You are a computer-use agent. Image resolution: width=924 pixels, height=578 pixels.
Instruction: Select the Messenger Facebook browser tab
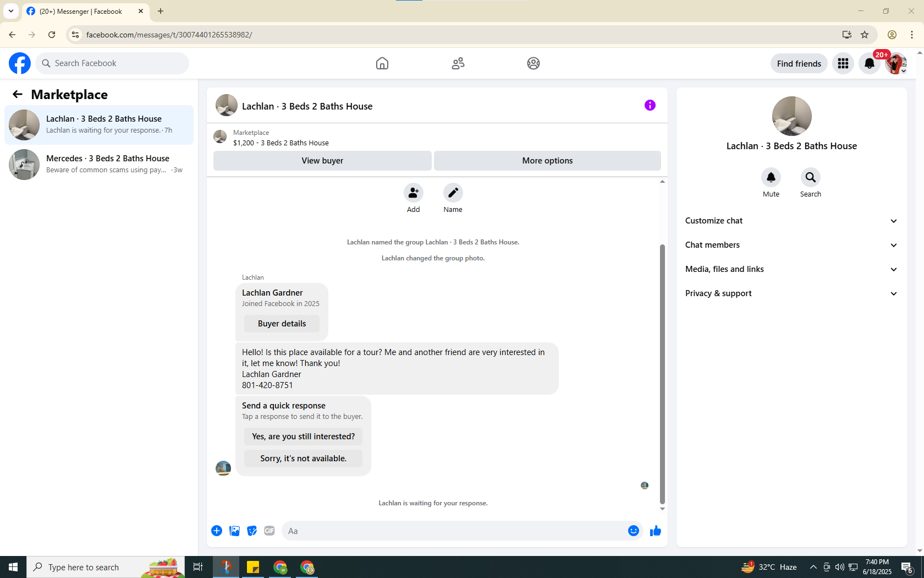(85, 12)
